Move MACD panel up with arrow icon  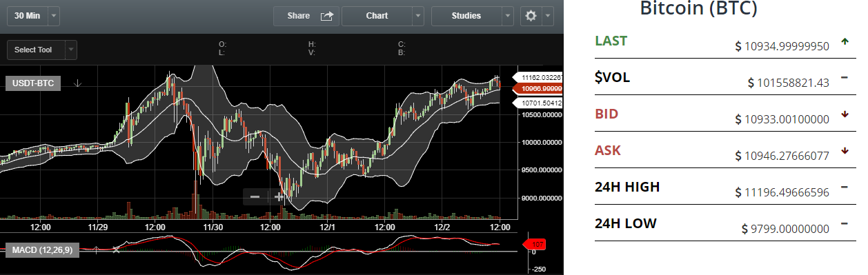[x=96, y=249]
